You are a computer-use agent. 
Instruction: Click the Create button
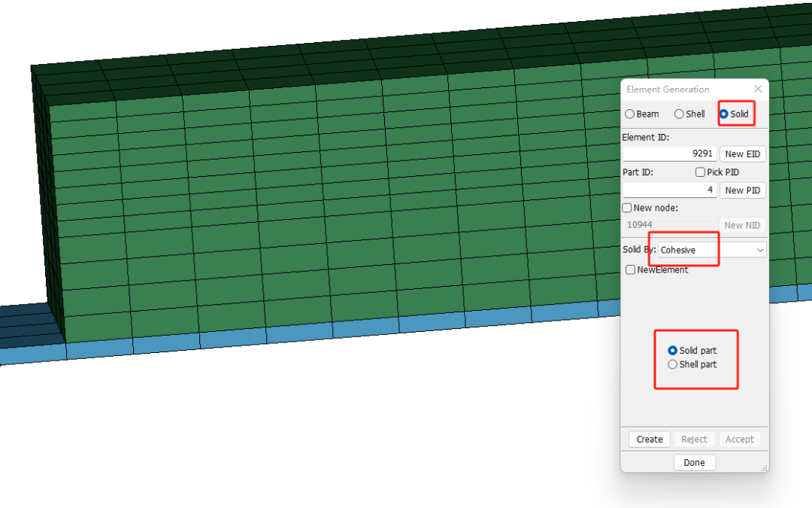tap(650, 439)
